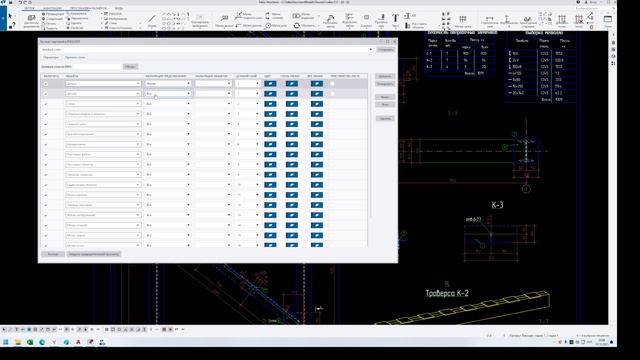Click the lowest button right of the table

pyautogui.click(x=385, y=118)
